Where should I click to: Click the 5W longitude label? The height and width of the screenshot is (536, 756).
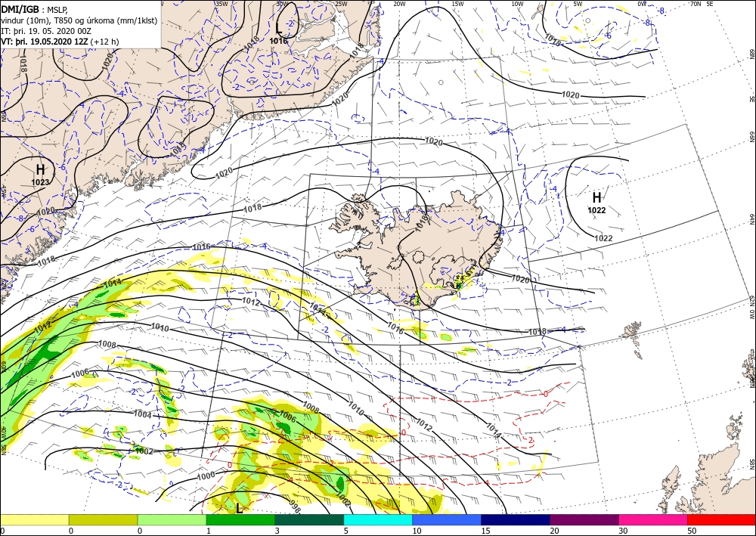click(578, 4)
